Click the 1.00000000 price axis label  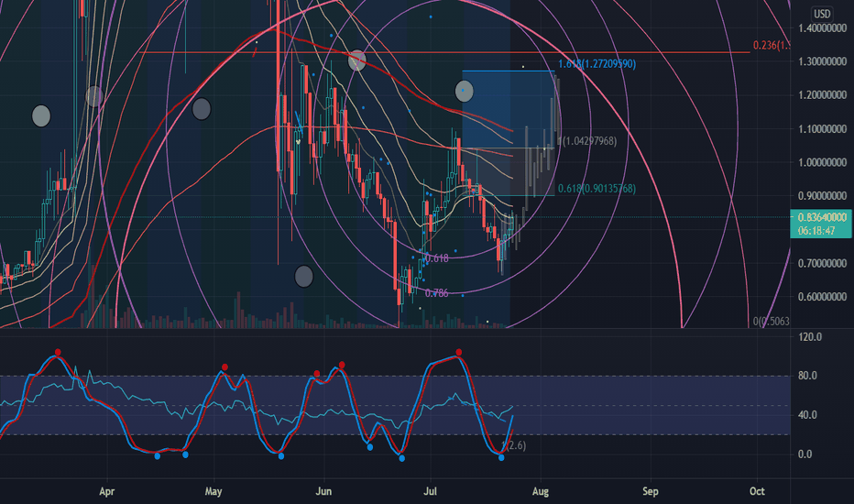pos(822,162)
